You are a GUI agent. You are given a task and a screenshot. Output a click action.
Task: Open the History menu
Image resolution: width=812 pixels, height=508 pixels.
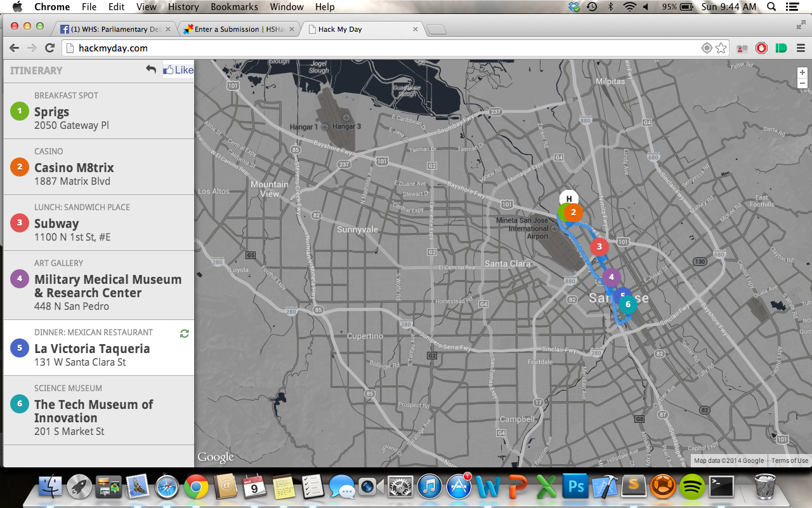tap(183, 7)
